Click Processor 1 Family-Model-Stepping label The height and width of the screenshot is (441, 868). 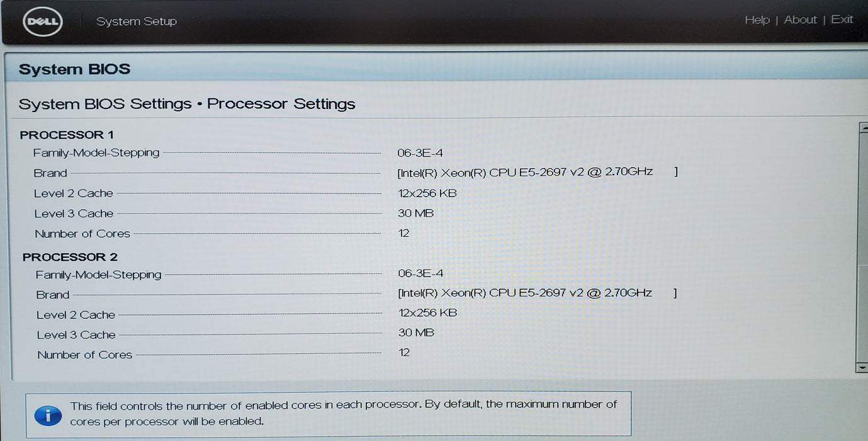point(96,153)
